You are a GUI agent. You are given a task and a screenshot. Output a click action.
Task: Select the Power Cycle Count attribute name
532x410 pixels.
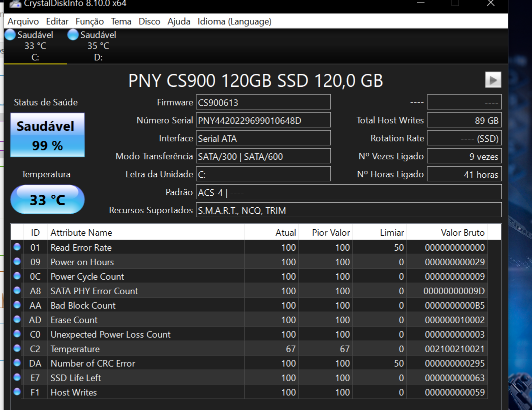tap(87, 277)
